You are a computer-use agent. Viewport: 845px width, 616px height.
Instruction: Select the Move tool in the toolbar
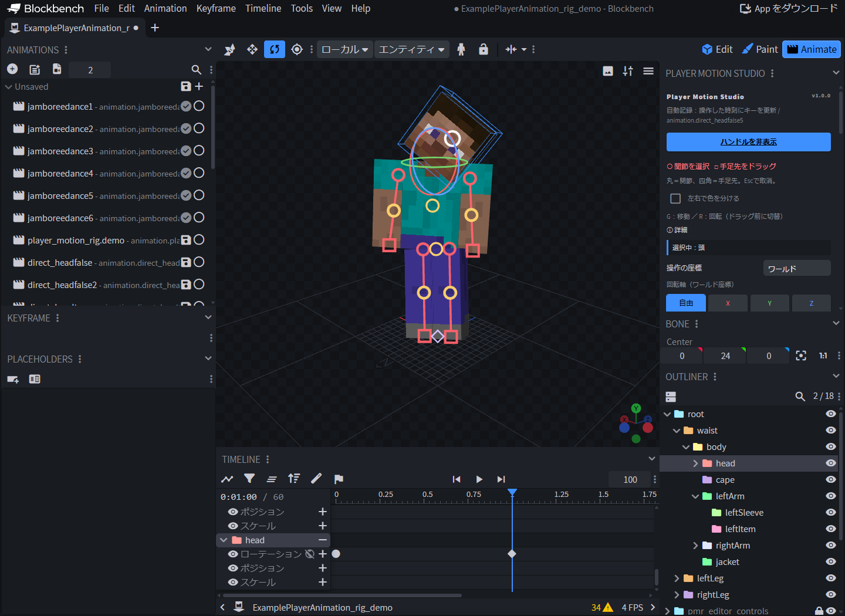(252, 49)
